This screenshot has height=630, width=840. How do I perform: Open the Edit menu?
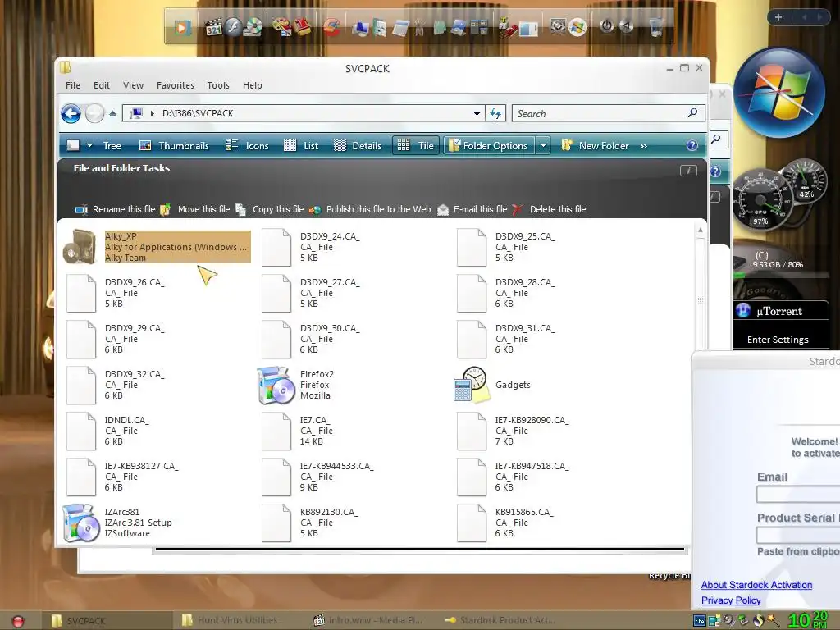pyautogui.click(x=101, y=85)
